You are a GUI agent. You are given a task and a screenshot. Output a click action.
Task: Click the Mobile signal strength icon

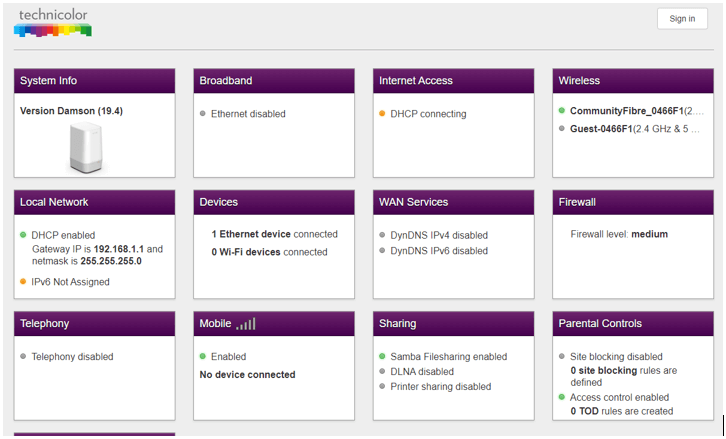click(x=246, y=324)
